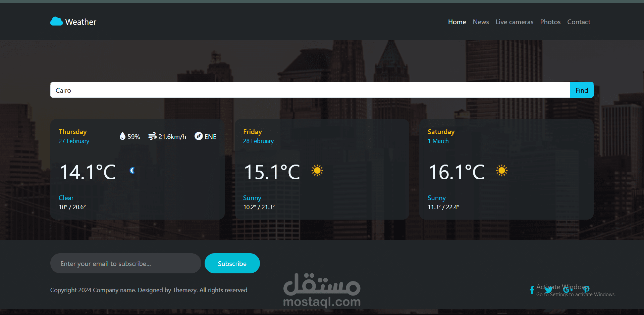Click the wind speed icon
Image resolution: width=644 pixels, height=315 pixels.
(x=152, y=136)
